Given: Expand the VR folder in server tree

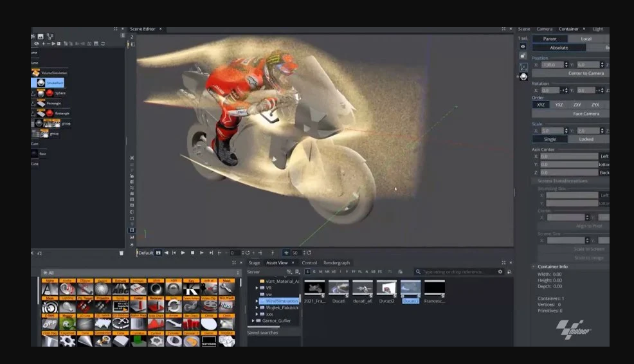Looking at the screenshot, I should 257,288.
